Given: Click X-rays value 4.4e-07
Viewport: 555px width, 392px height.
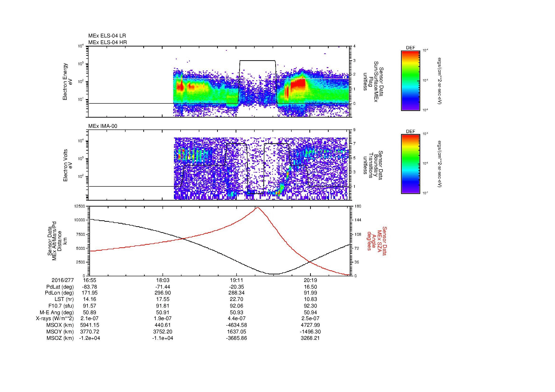Looking at the screenshot, I should [236, 318].
